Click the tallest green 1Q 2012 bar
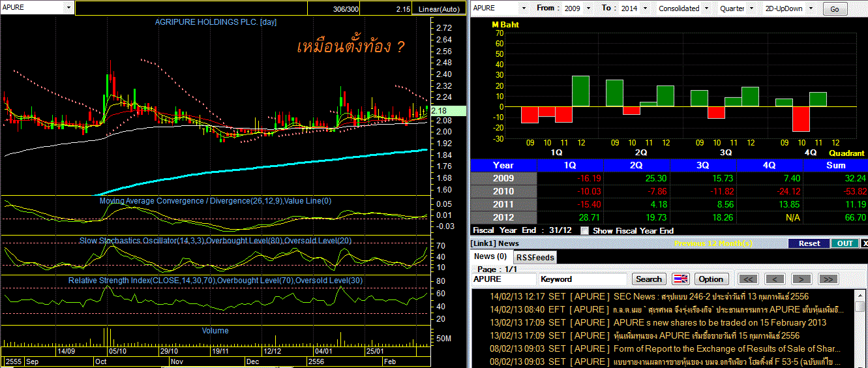Image resolution: width=868 pixels, height=368 pixels. coord(580,91)
